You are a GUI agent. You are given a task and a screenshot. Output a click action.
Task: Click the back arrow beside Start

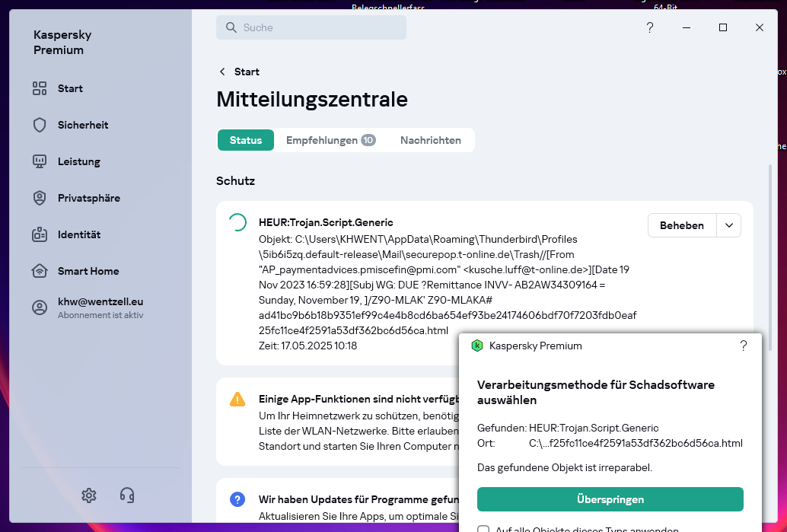222,72
